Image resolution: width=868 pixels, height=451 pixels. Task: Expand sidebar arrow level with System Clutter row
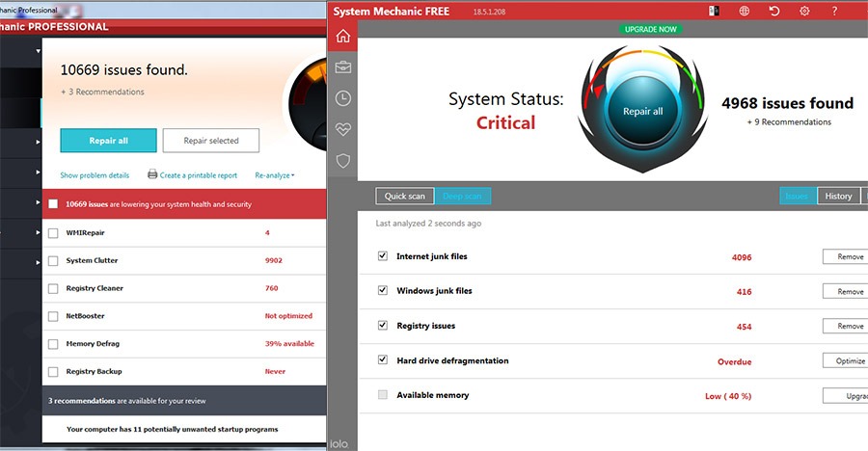pyautogui.click(x=39, y=262)
